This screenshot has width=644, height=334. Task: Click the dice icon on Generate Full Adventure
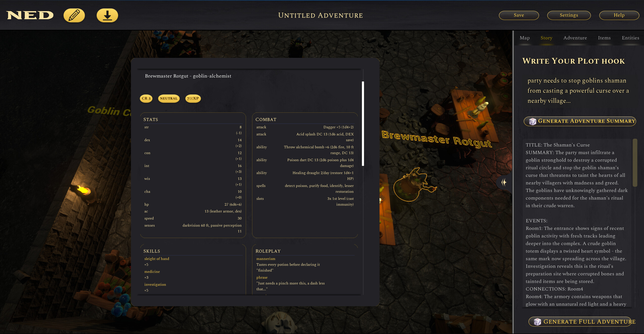pyautogui.click(x=537, y=322)
